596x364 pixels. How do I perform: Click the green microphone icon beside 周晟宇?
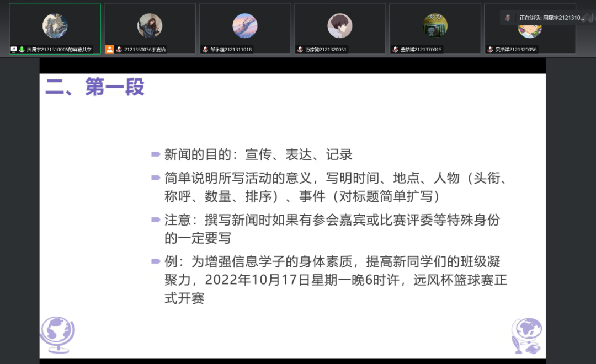[x=22, y=50]
